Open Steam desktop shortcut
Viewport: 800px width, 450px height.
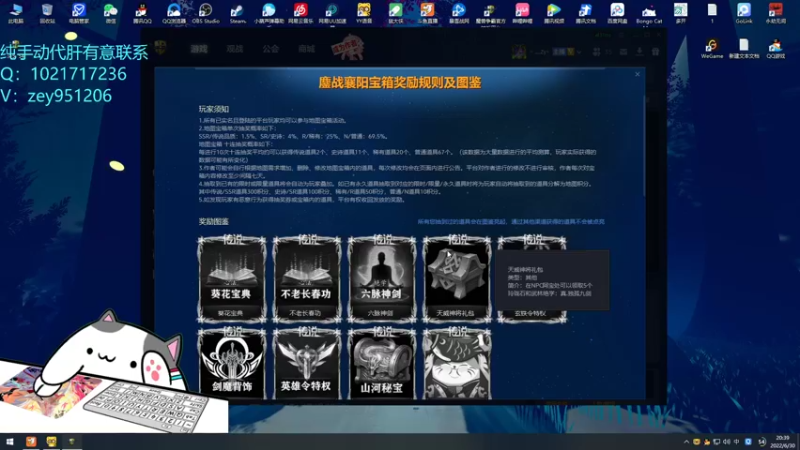pos(237,13)
